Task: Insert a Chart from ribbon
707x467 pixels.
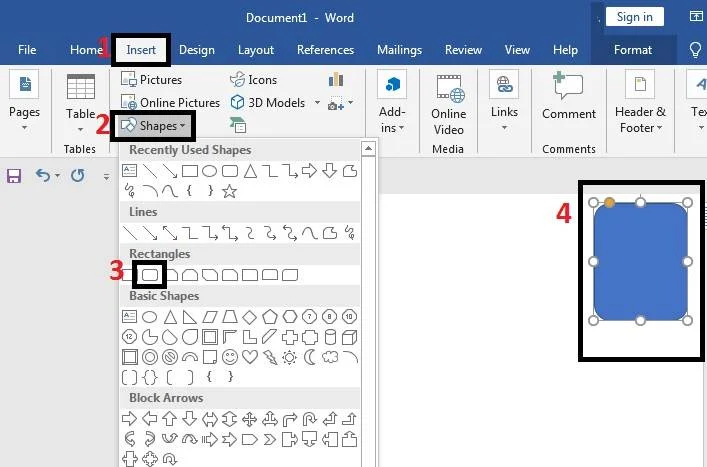Action: coord(336,80)
